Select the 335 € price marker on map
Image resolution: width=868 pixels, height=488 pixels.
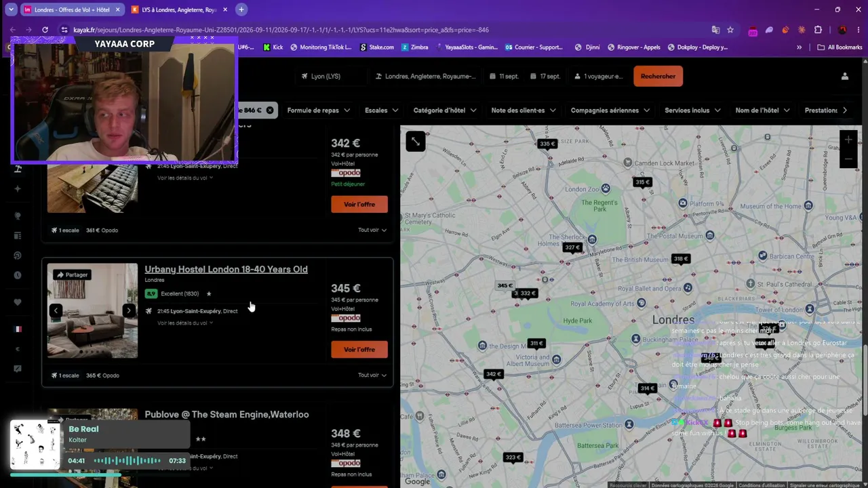[x=547, y=144]
